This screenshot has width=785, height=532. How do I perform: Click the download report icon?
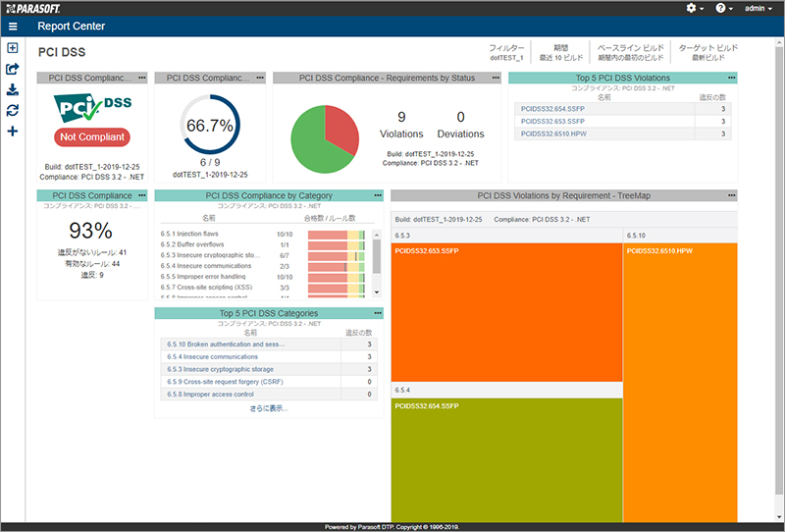13,89
